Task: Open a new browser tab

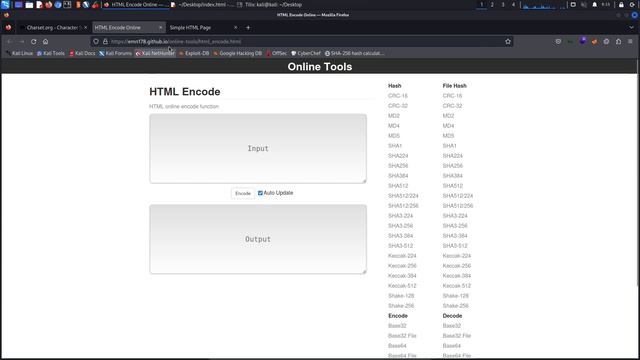Action: click(x=248, y=28)
